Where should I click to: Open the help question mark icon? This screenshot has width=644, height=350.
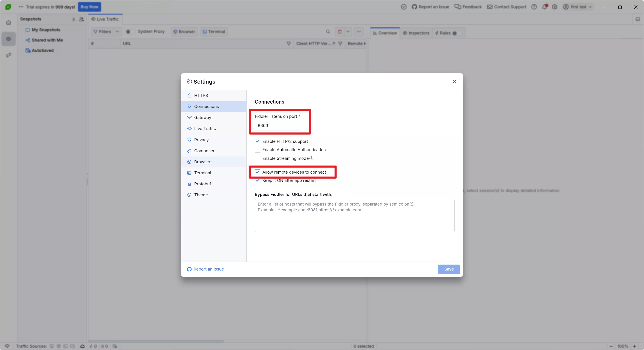click(x=534, y=7)
